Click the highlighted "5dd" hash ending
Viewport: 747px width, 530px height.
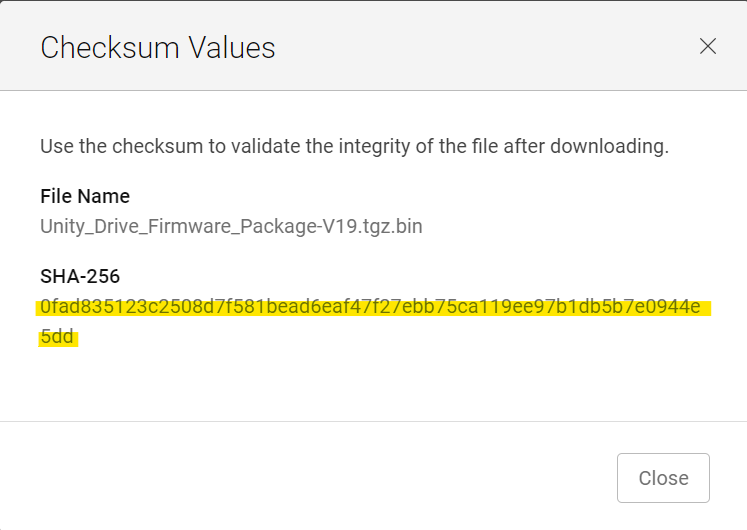coord(58,337)
